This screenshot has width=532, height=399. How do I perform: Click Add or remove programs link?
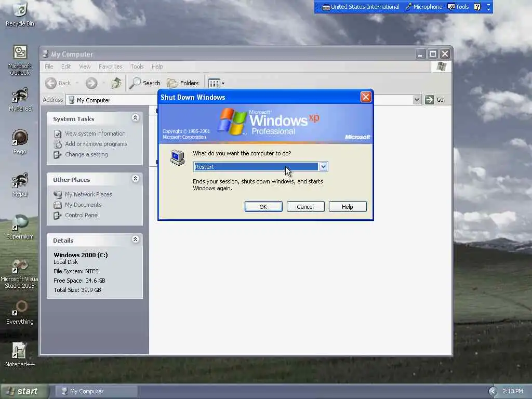tap(96, 144)
